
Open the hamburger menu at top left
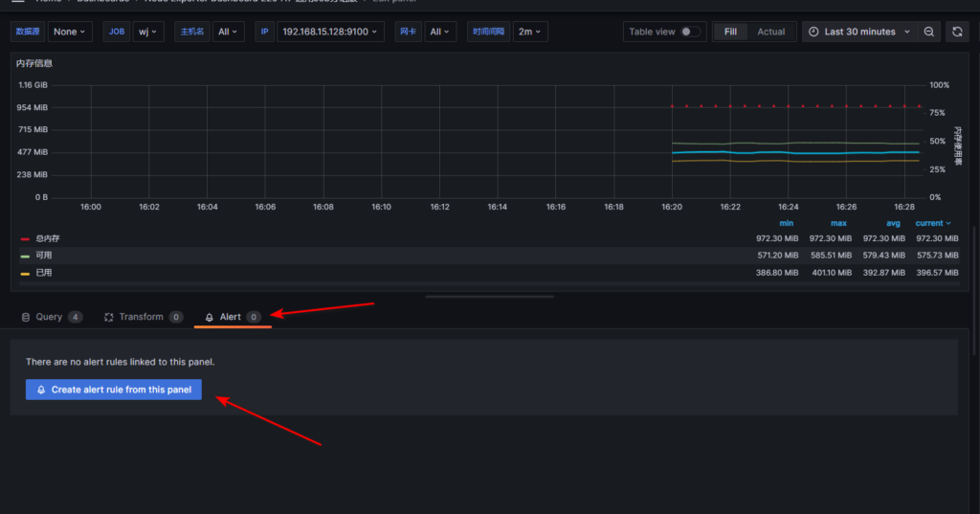(17, 1)
